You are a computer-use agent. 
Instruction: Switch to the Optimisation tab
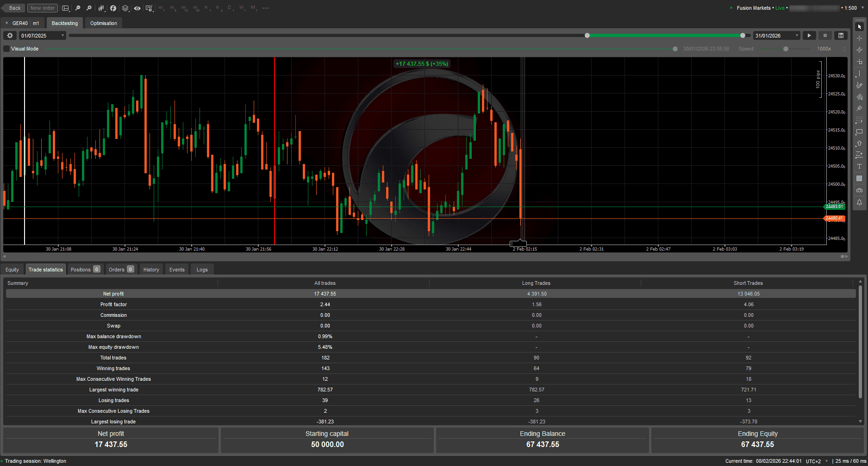tap(103, 23)
